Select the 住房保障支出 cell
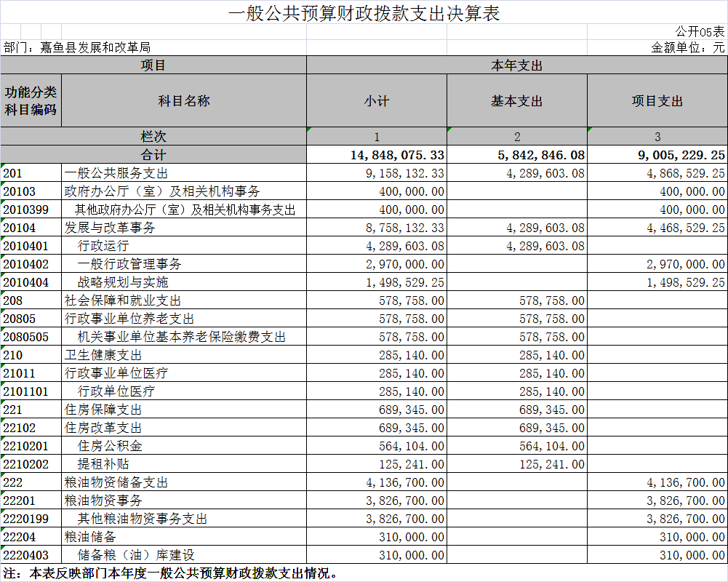This screenshot has height=582, width=728. pyautogui.click(x=184, y=409)
